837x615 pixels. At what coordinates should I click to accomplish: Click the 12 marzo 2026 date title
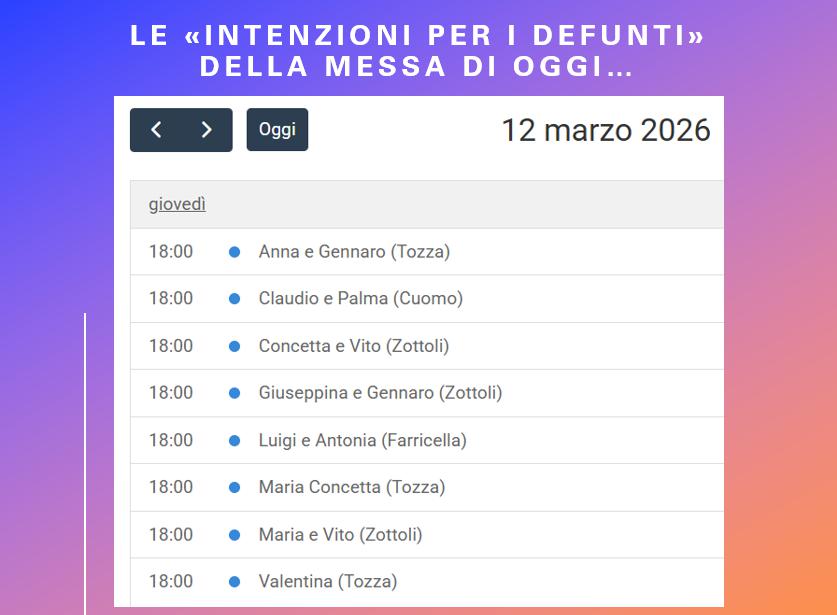[x=605, y=130]
